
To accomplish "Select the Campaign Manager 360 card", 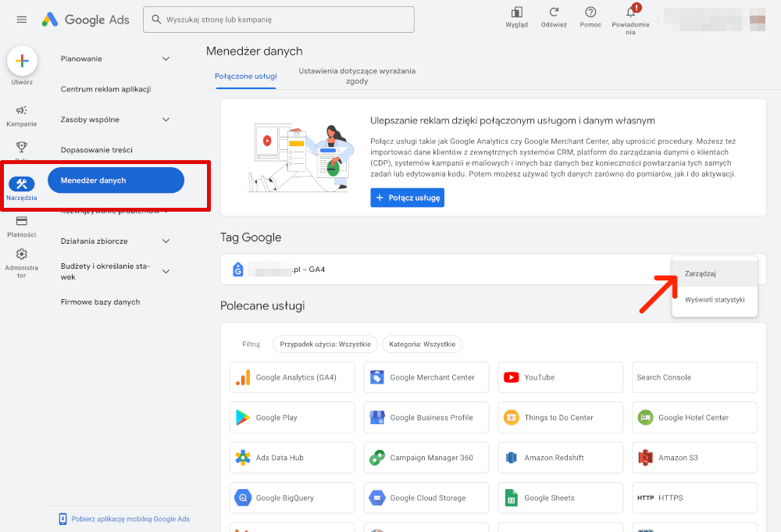I will click(426, 458).
